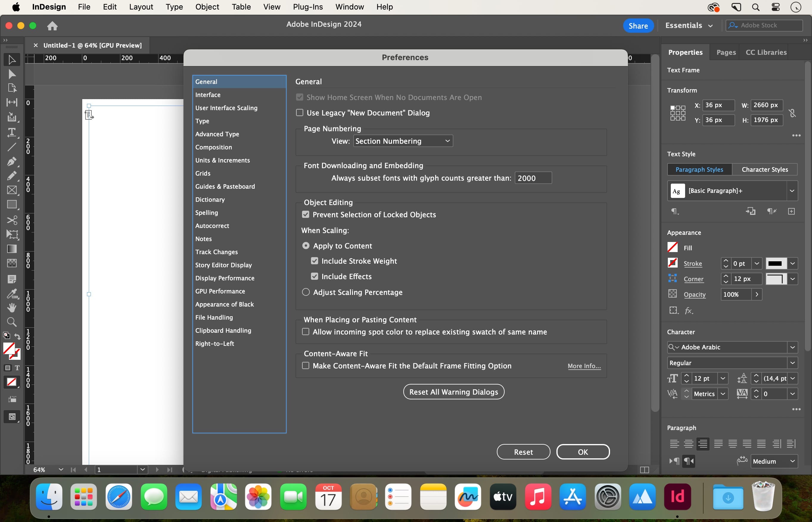Screen dimensions: 812x522
Task: Open the Adobe Arabic font family dropdown
Action: [792, 347]
